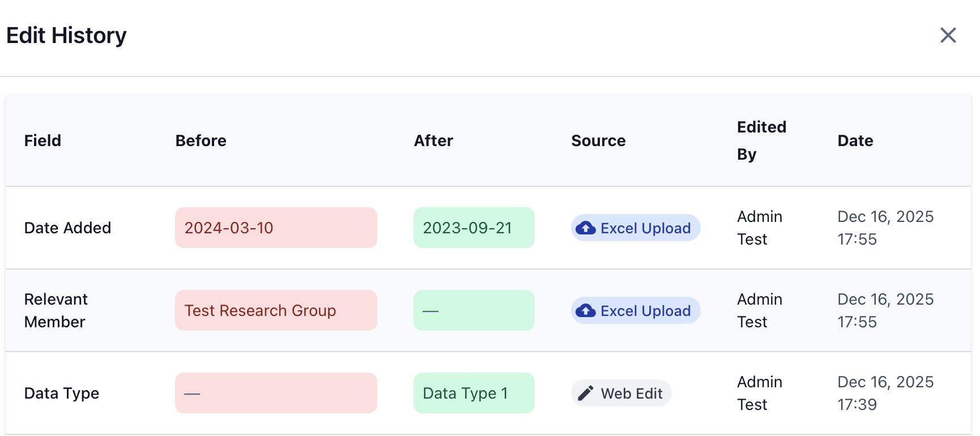Click empty green After cell for Relevant Member
The image size is (980, 436).
click(474, 310)
